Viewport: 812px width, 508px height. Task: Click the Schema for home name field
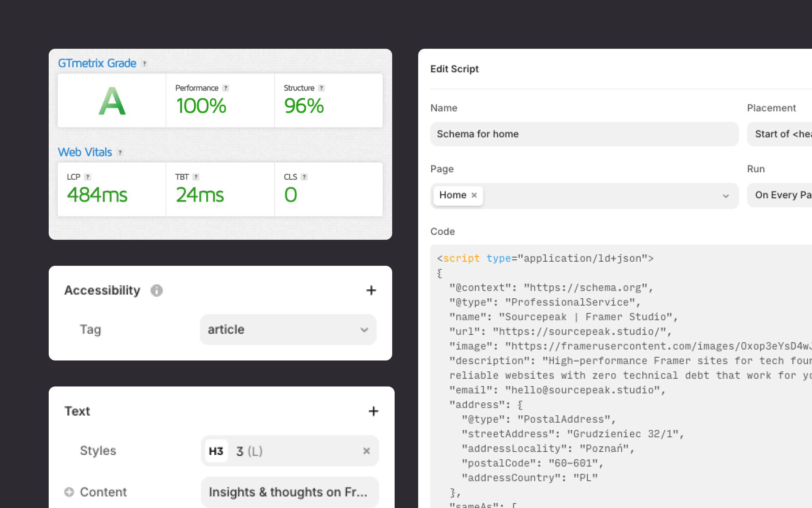pyautogui.click(x=584, y=134)
